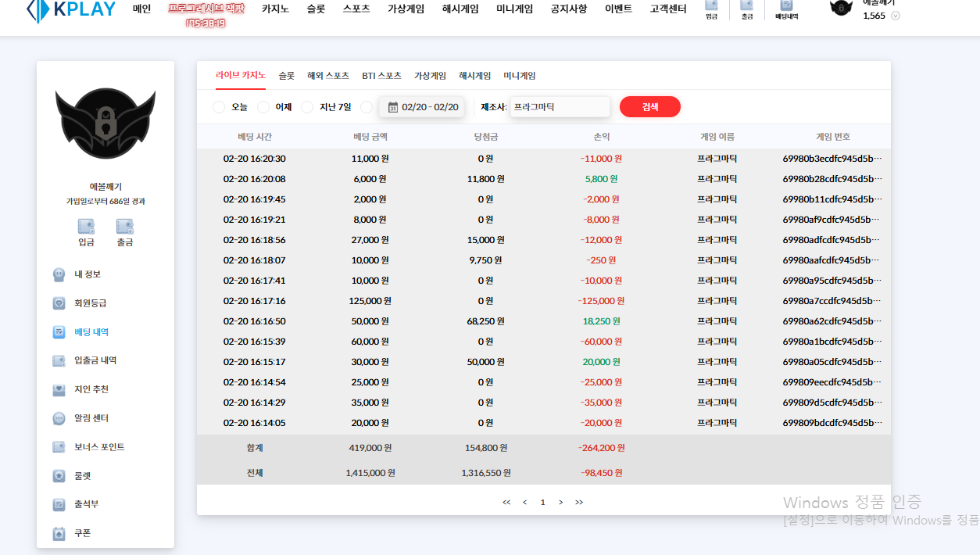Expand the balance dropdown arrow beside 1,565

[x=896, y=16]
